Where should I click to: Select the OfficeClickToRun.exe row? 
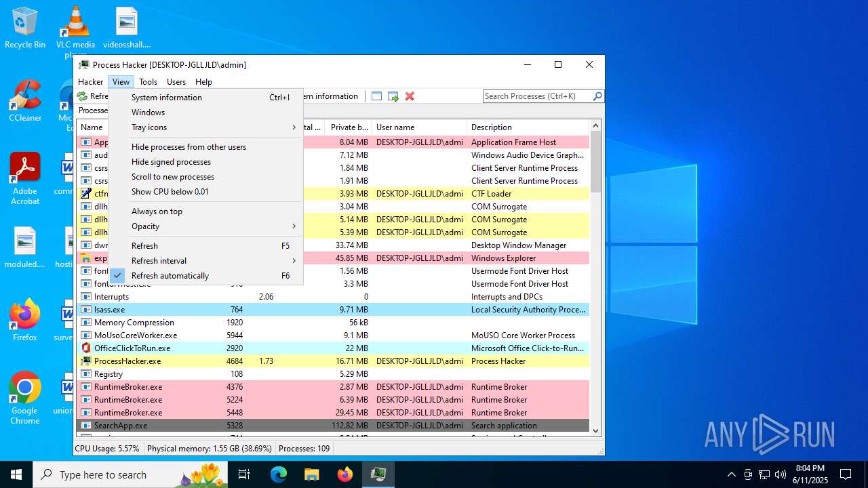click(333, 348)
